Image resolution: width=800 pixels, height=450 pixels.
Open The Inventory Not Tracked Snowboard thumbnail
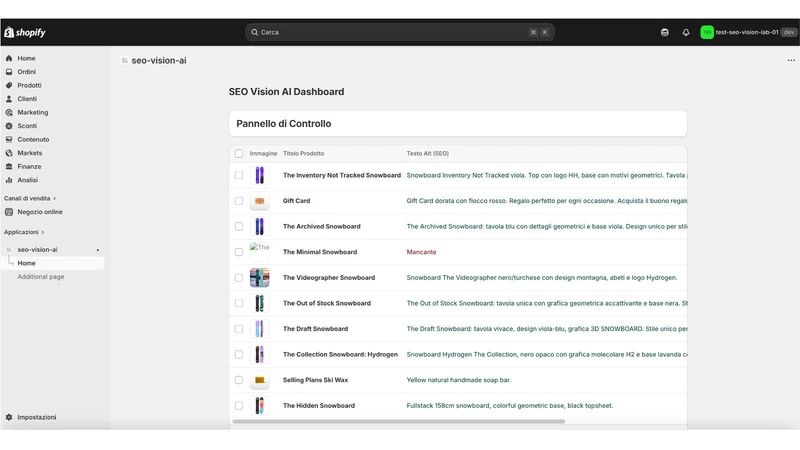(x=259, y=176)
